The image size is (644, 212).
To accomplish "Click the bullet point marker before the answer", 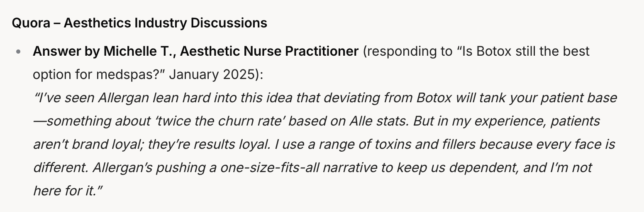I will 18,52.
